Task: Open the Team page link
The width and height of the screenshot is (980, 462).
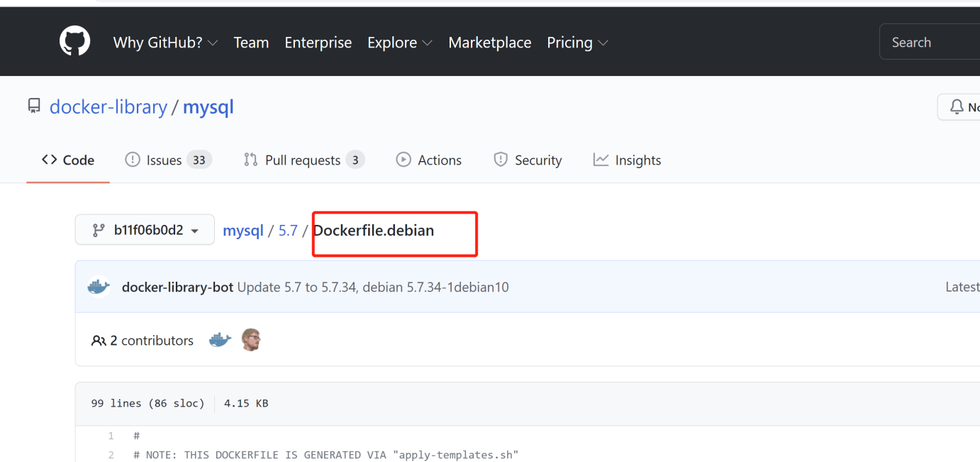Action: [x=251, y=43]
